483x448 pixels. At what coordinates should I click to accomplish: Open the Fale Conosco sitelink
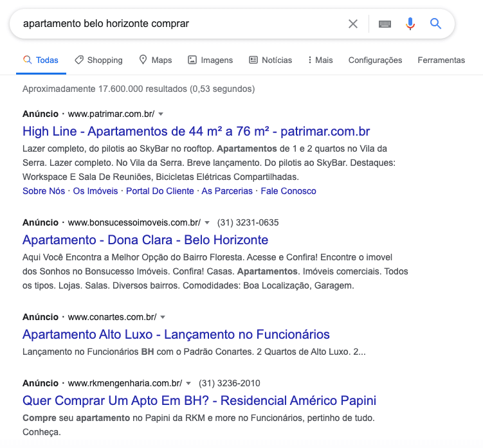(x=288, y=191)
